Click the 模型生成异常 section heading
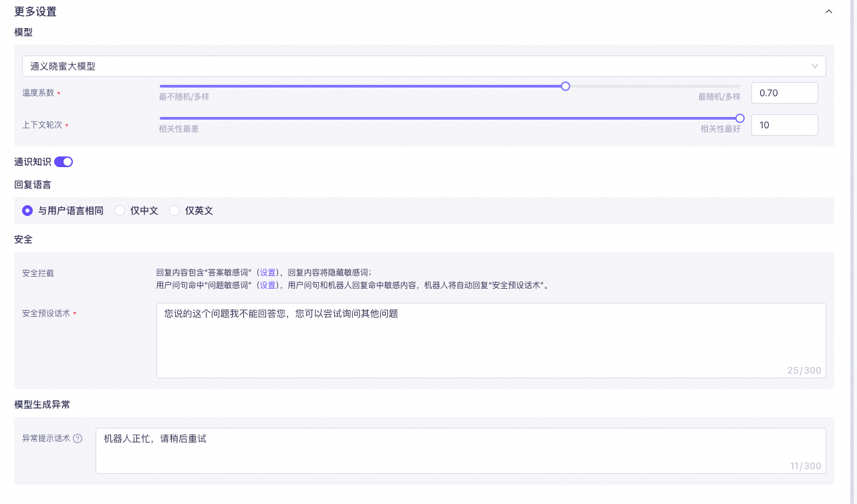 click(x=42, y=404)
